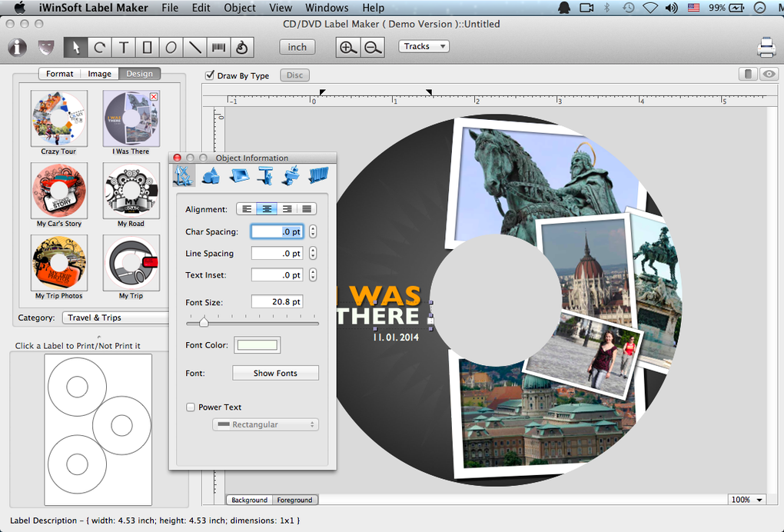Select the Text tool

[x=123, y=48]
